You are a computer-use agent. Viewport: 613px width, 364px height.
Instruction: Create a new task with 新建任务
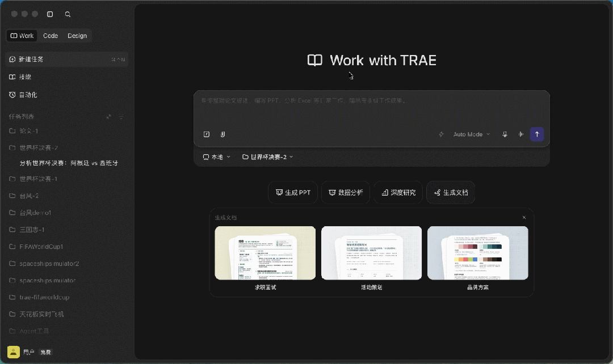click(67, 60)
